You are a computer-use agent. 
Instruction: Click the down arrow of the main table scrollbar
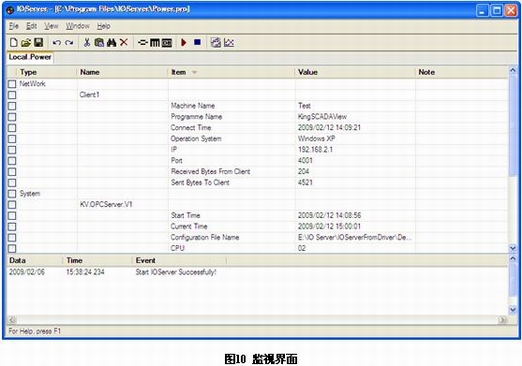(x=513, y=248)
